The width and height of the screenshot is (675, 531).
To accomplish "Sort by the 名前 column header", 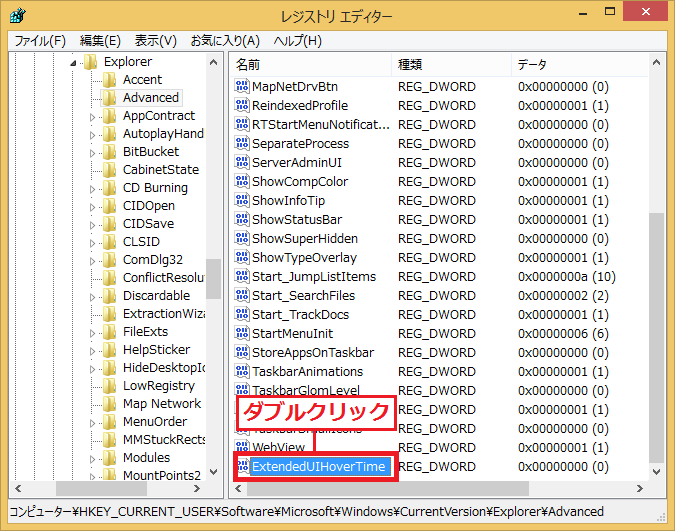I will pyautogui.click(x=310, y=65).
